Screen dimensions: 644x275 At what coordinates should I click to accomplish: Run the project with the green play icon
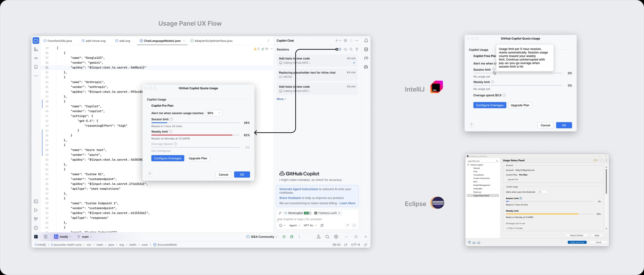(x=284, y=237)
